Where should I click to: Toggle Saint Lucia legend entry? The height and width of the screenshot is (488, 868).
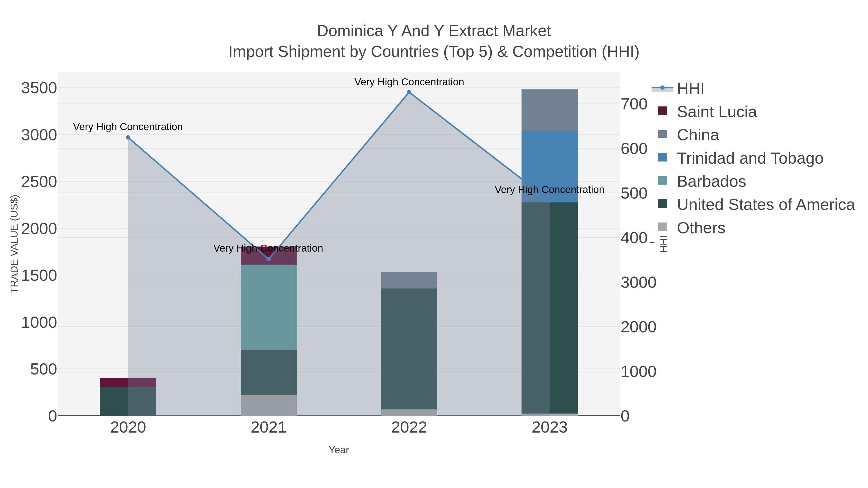pos(707,112)
